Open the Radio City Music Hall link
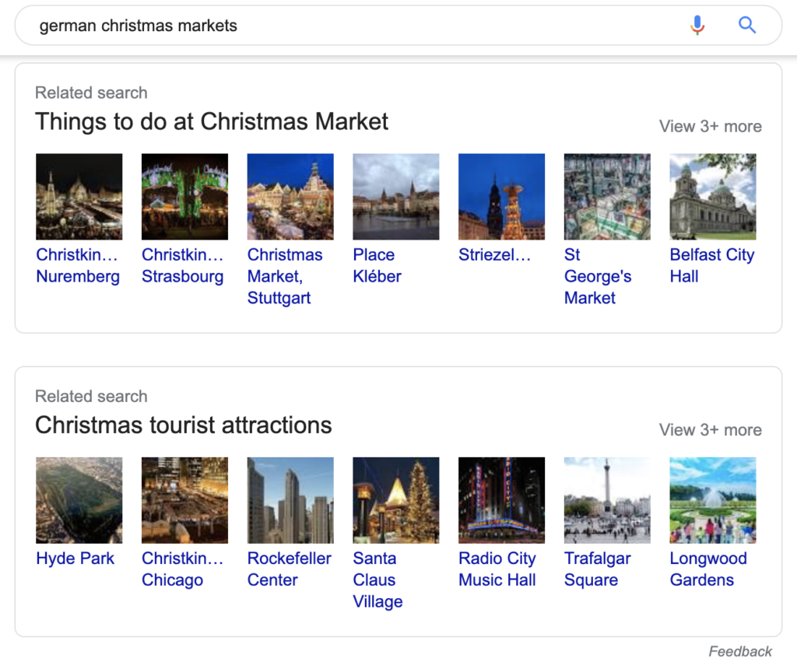Screen dimensions: 797x672 coord(497,569)
